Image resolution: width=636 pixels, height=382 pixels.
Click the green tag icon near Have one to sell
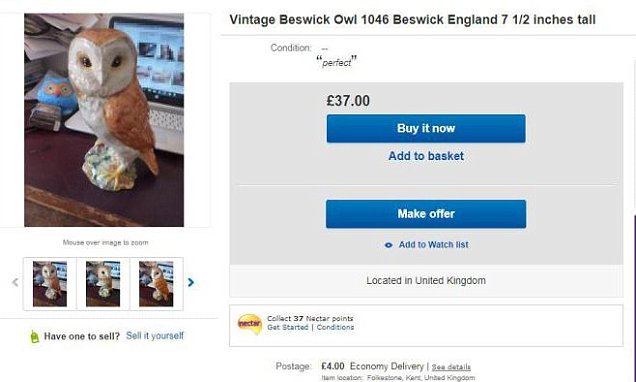(x=35, y=336)
